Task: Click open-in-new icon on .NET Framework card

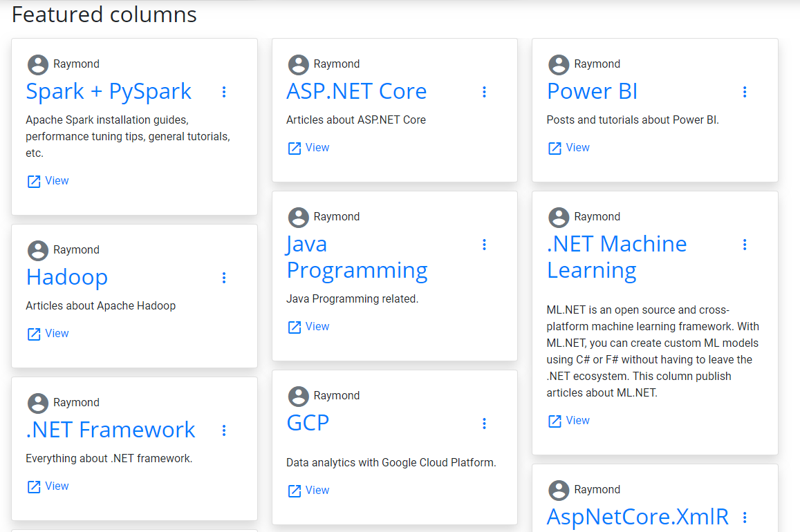Action: (34, 487)
